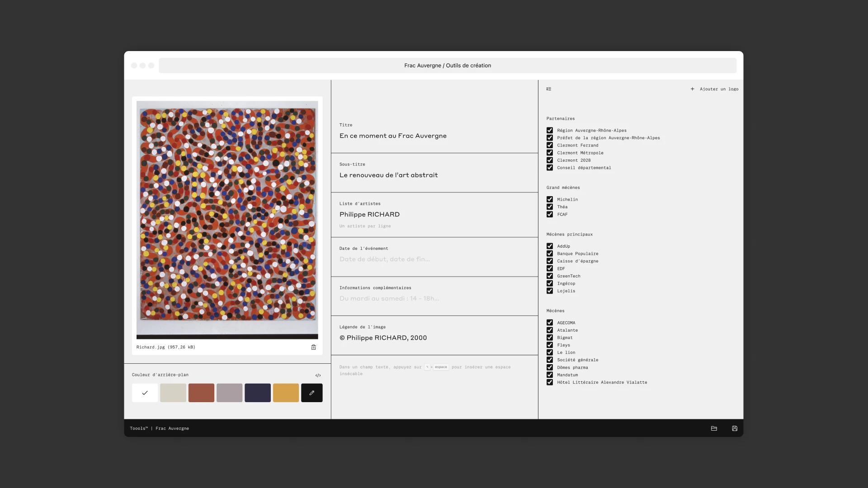Uncheck the AddUp checkbox
868x488 pixels.
click(550, 246)
